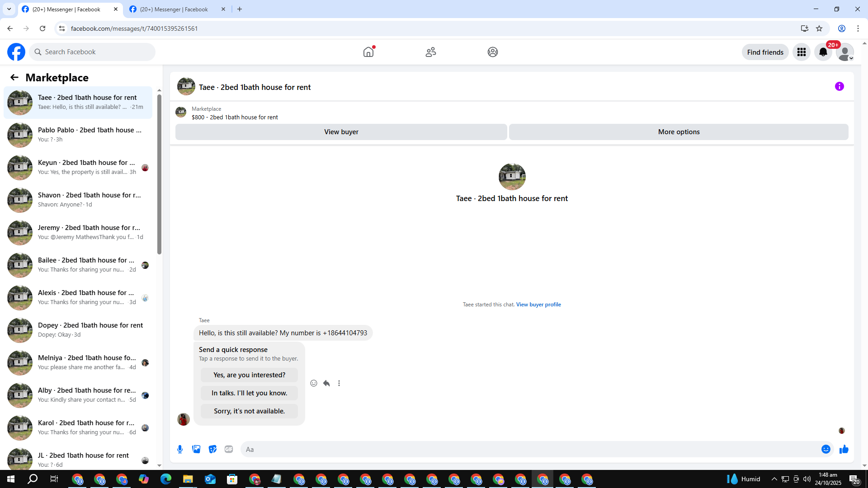Send quick response "Sorry, it's not available."
Image resolution: width=868 pixels, height=488 pixels.
tap(249, 411)
